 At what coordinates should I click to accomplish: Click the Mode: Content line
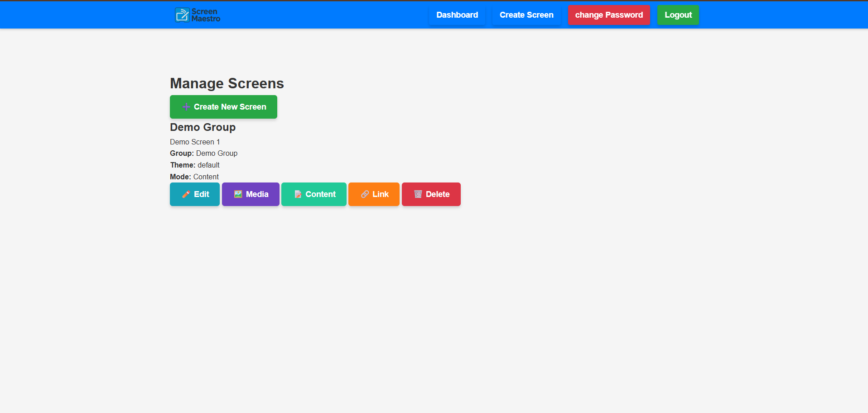(x=194, y=177)
